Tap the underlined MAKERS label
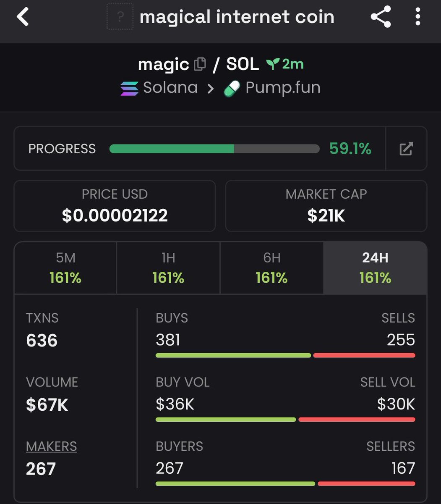 pos(52,446)
